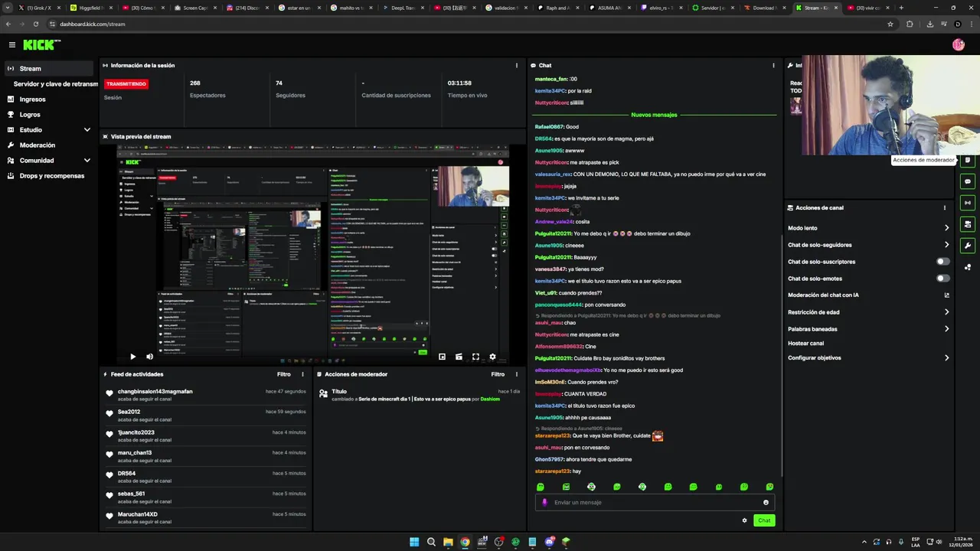Click Hostear canal
The image size is (980, 551).
(x=806, y=344)
